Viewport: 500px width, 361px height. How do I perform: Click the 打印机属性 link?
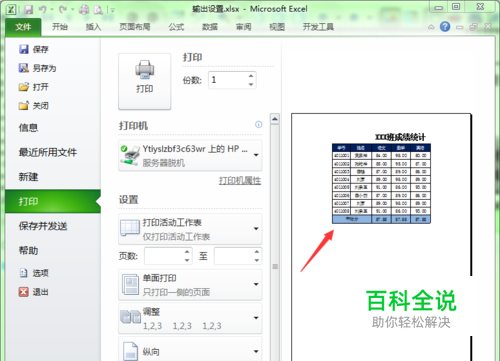240,181
